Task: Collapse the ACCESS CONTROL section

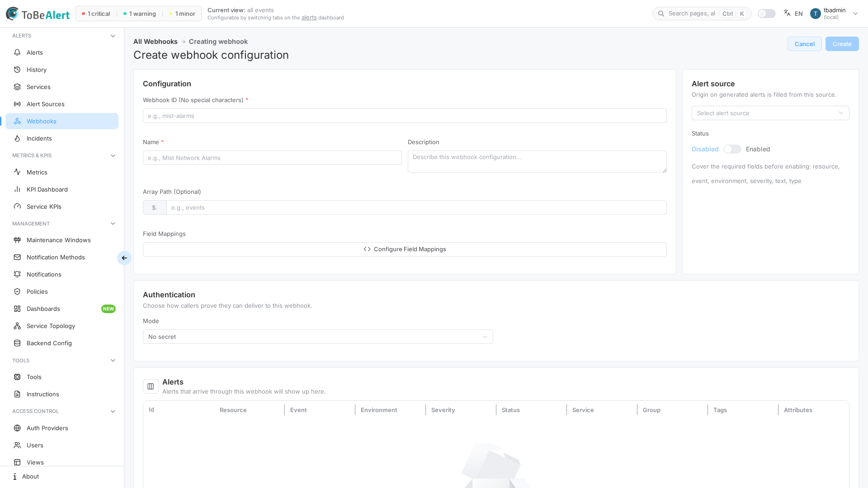Action: tap(113, 411)
